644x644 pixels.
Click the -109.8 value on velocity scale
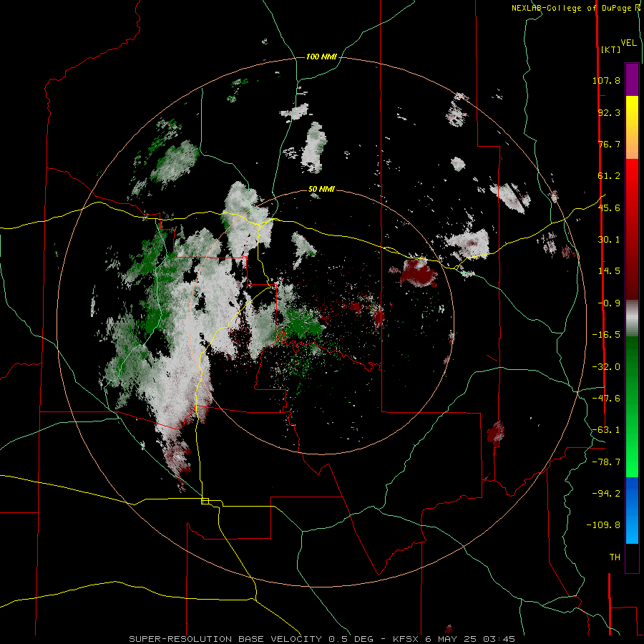603,525
